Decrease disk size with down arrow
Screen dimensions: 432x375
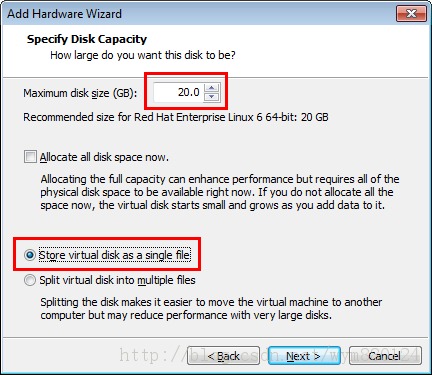(212, 97)
